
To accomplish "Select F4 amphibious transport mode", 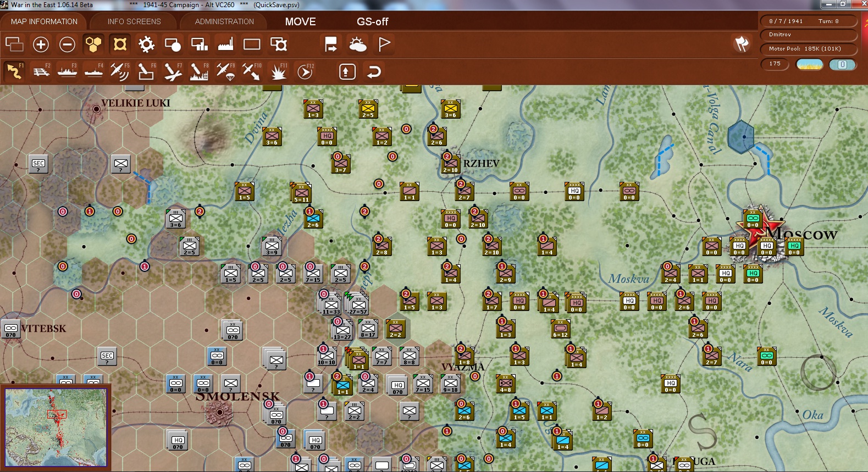I will 93,71.
